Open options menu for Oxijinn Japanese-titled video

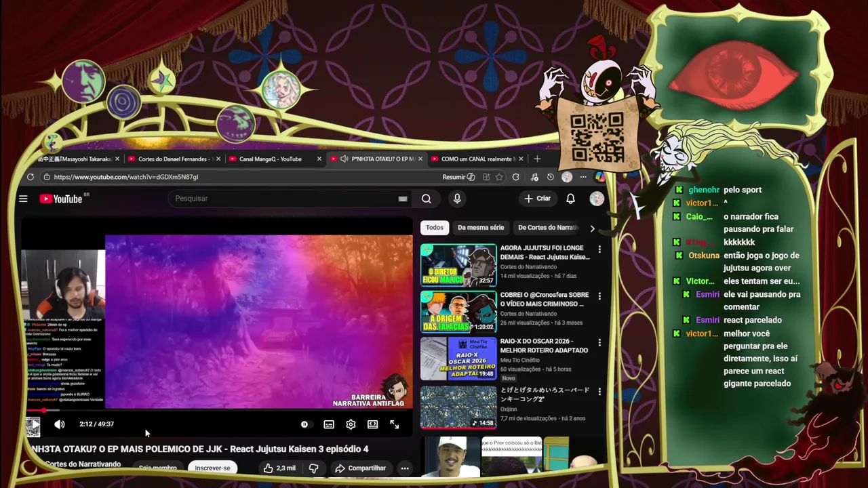(599, 392)
